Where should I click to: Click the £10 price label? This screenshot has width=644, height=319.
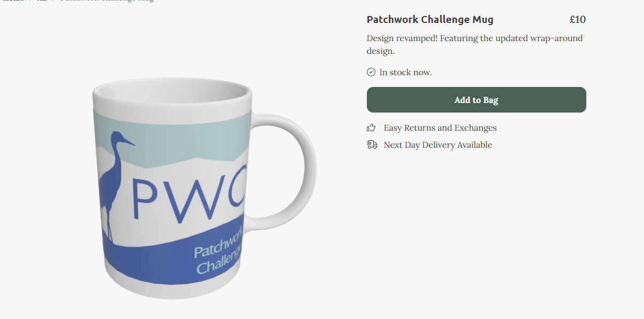pyautogui.click(x=578, y=20)
